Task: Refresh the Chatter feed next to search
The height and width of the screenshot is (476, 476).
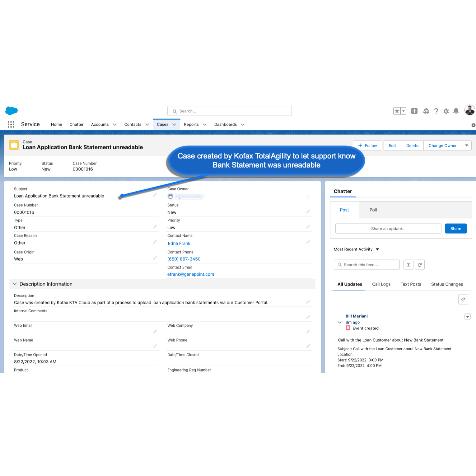Action: pyautogui.click(x=419, y=265)
